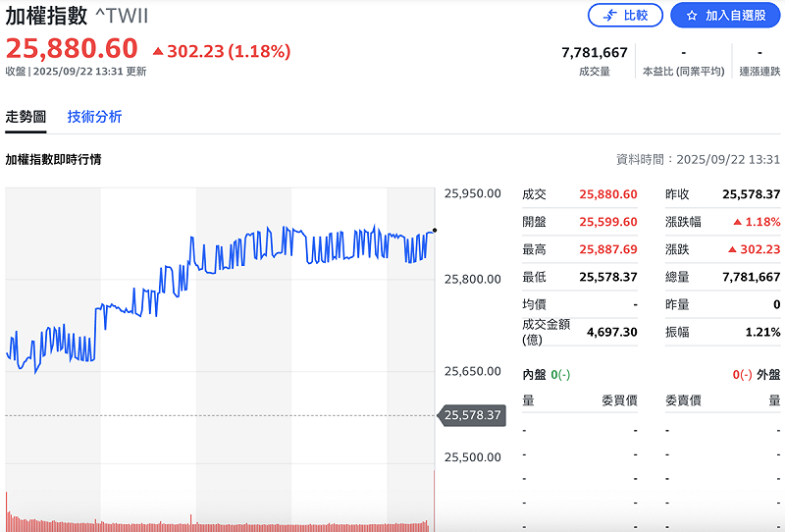
Task: Click the 資料時間：2025/09/22 13:31 text
Action: 698,159
